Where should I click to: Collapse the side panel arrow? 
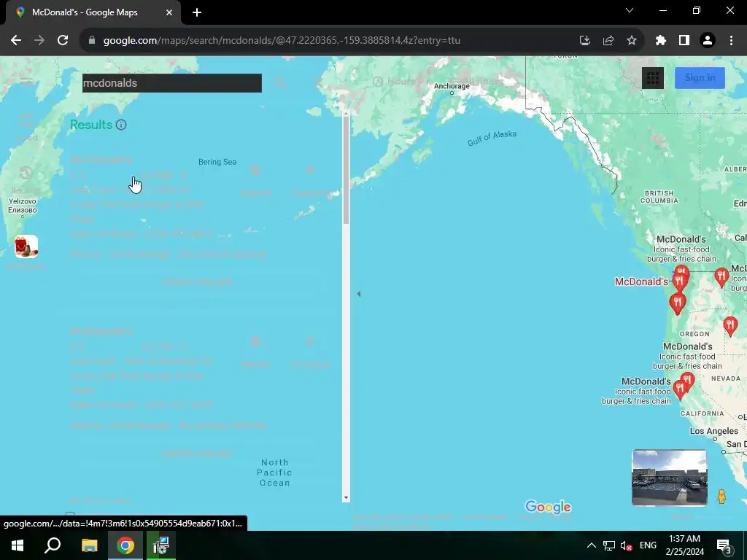coord(359,294)
